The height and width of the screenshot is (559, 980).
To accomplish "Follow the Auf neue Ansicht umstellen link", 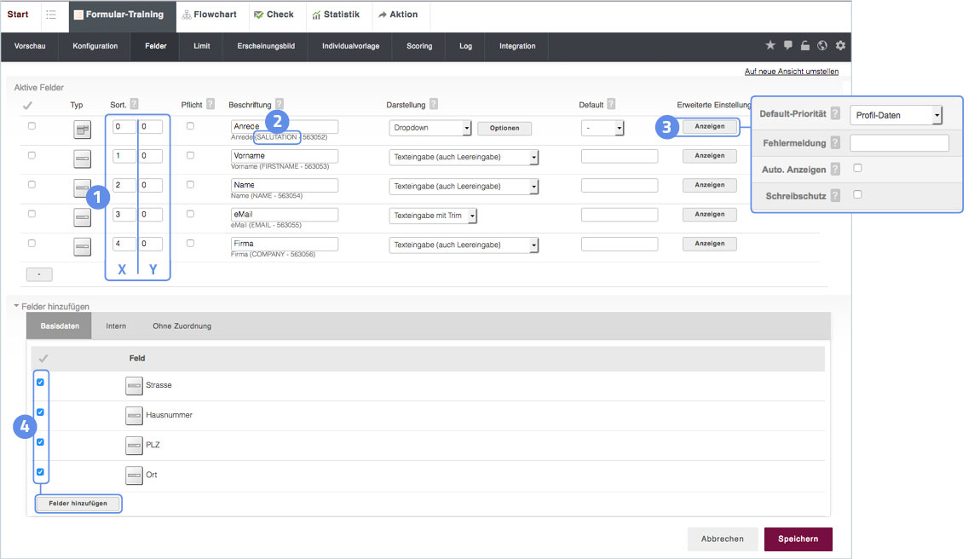I will pyautogui.click(x=791, y=72).
